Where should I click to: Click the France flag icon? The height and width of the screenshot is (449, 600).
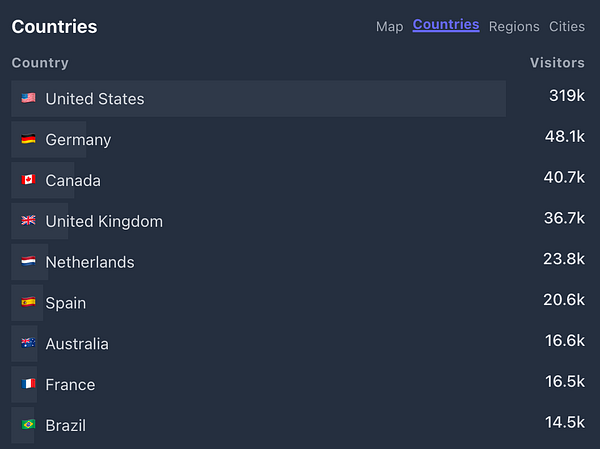(x=28, y=385)
